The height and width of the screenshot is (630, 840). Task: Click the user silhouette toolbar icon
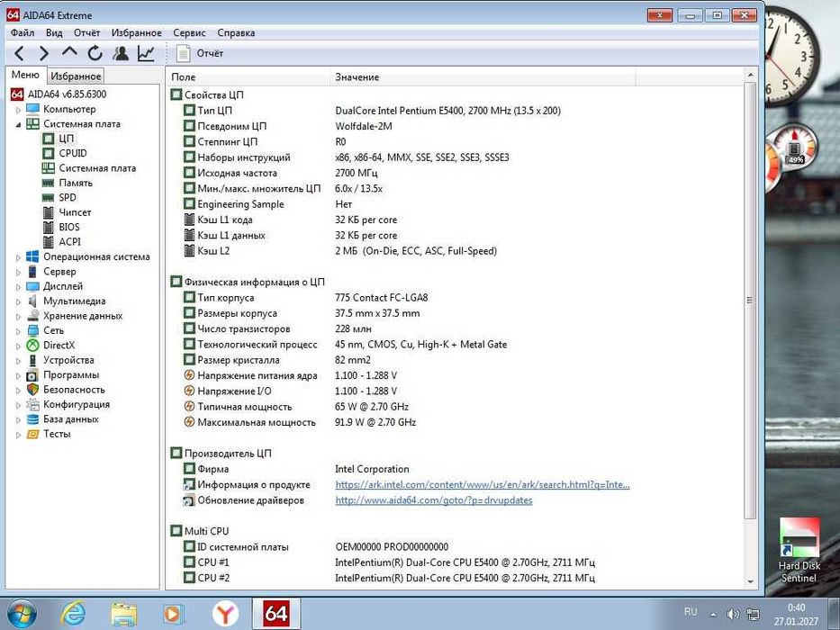point(121,54)
